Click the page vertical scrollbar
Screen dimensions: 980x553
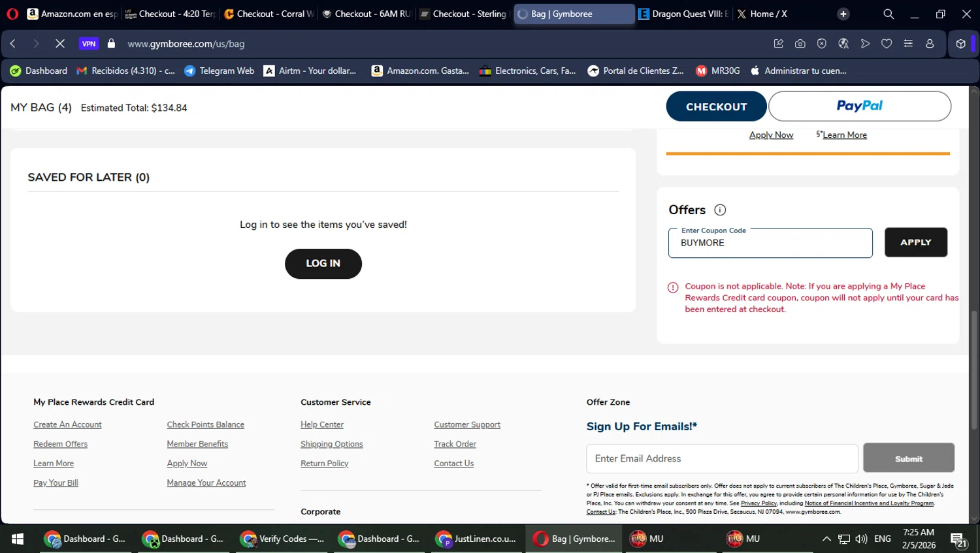pyautogui.click(x=974, y=370)
